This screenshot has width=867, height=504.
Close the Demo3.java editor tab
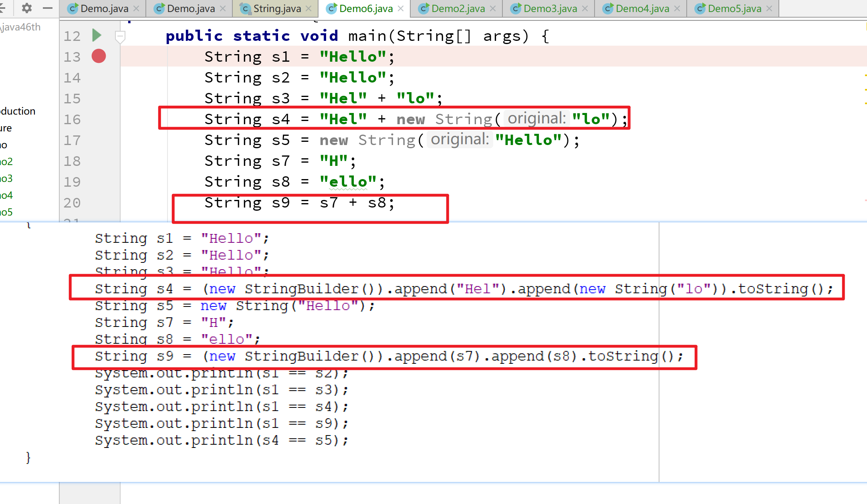tap(585, 8)
